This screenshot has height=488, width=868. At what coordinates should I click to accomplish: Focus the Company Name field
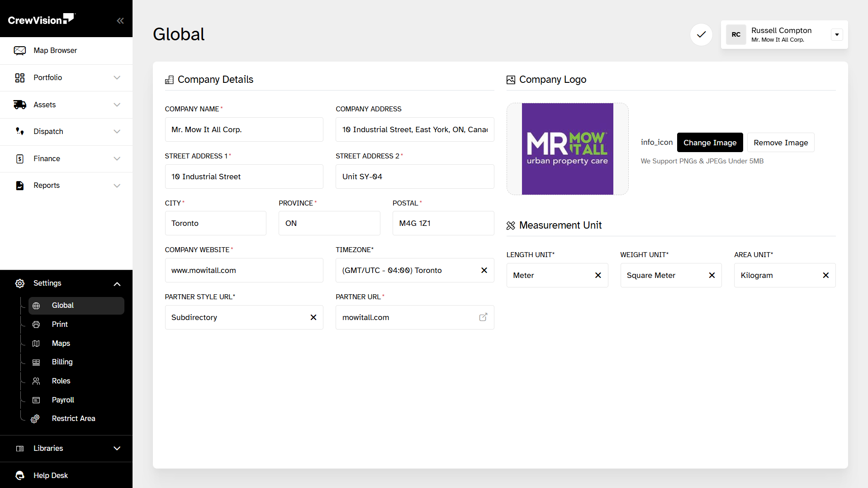[x=244, y=129]
